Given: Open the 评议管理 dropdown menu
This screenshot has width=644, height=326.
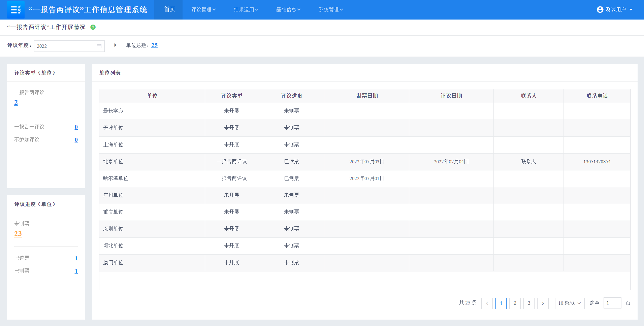Looking at the screenshot, I should click(203, 9).
